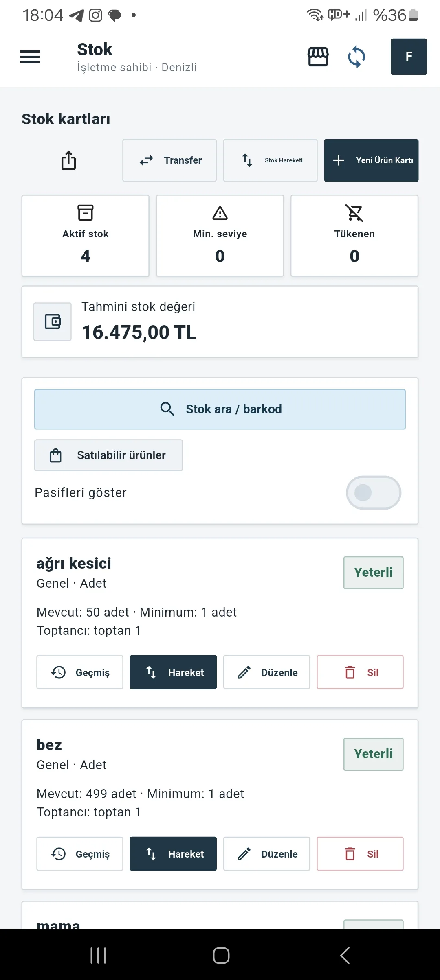Select the Tükenen card
Image resolution: width=440 pixels, height=980 pixels.
click(354, 236)
